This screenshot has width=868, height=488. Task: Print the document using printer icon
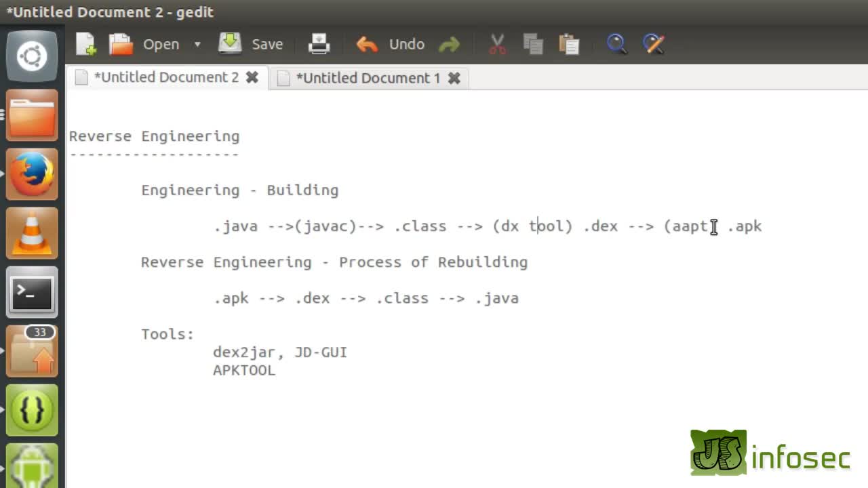pyautogui.click(x=319, y=44)
